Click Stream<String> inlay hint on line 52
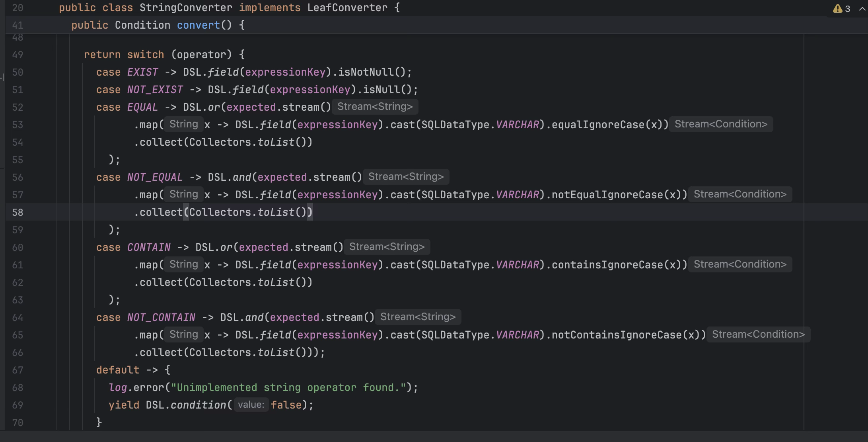868x442 pixels. [x=375, y=107]
